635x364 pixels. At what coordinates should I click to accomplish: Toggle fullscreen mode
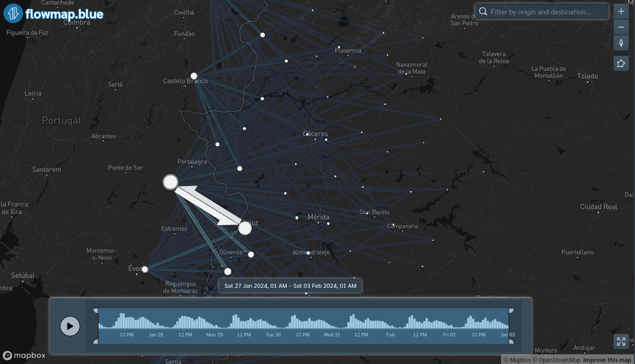click(x=621, y=342)
